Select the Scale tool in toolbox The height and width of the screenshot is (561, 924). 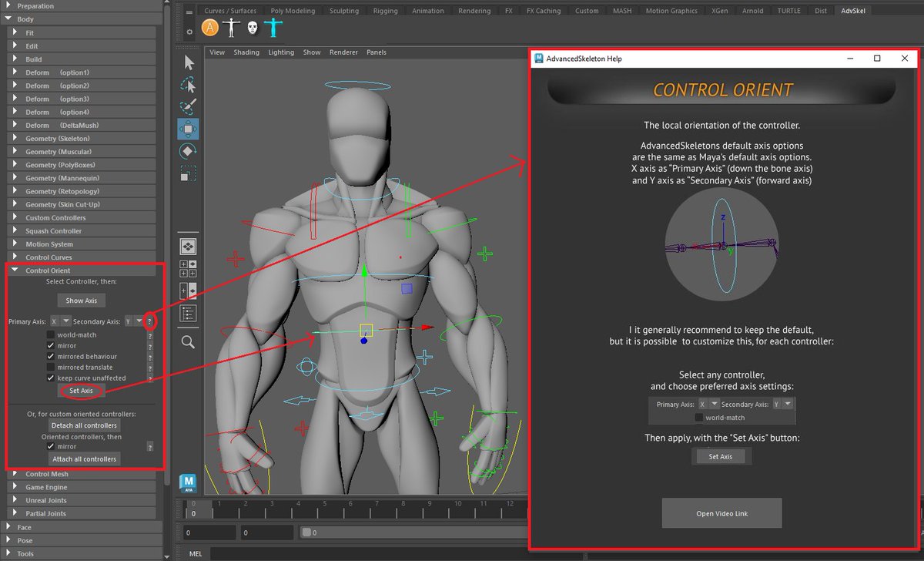pyautogui.click(x=189, y=172)
